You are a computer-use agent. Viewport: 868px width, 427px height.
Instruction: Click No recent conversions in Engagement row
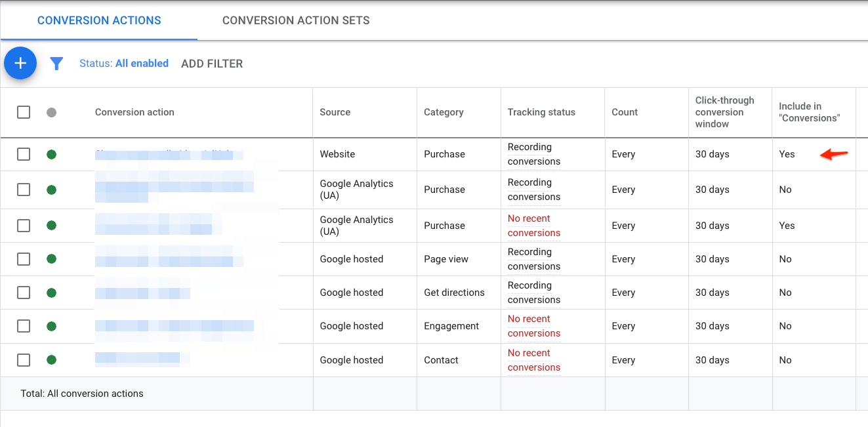pos(534,326)
